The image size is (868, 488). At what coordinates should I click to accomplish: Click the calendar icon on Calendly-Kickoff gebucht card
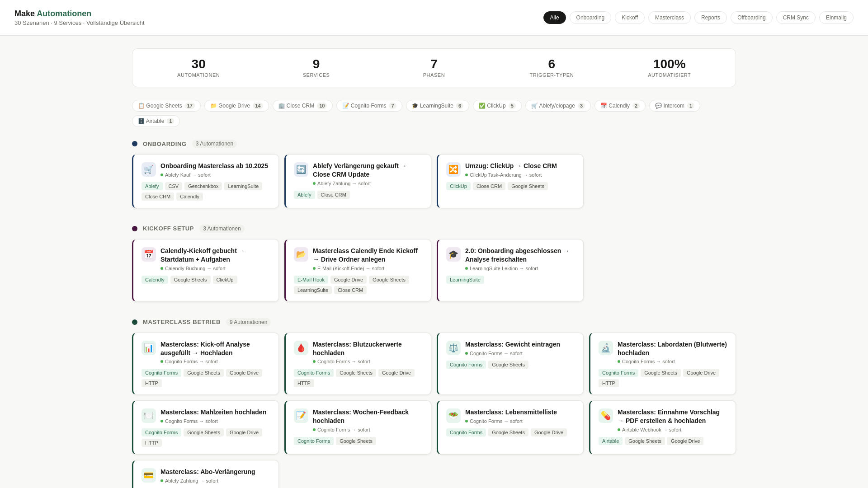point(149,254)
